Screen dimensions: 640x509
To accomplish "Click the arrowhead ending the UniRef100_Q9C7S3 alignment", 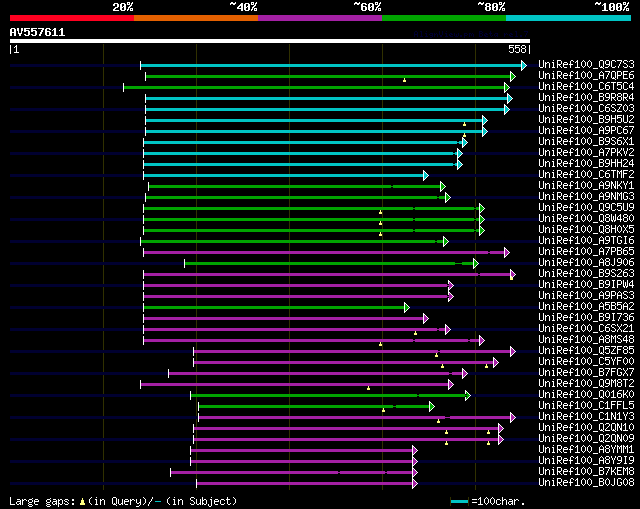I will point(524,65).
